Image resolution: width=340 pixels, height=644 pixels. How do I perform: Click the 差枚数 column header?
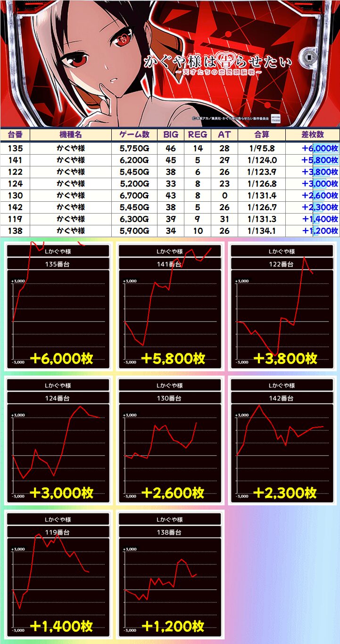coord(312,135)
